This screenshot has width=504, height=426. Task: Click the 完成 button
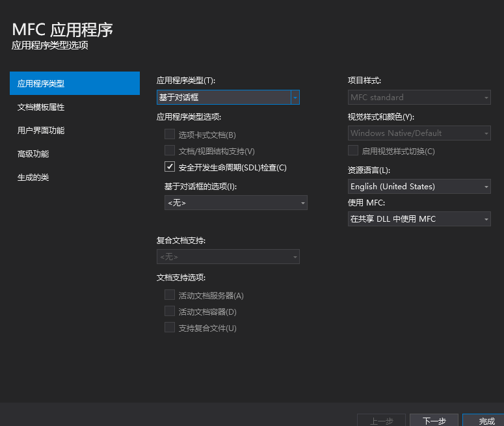click(484, 421)
